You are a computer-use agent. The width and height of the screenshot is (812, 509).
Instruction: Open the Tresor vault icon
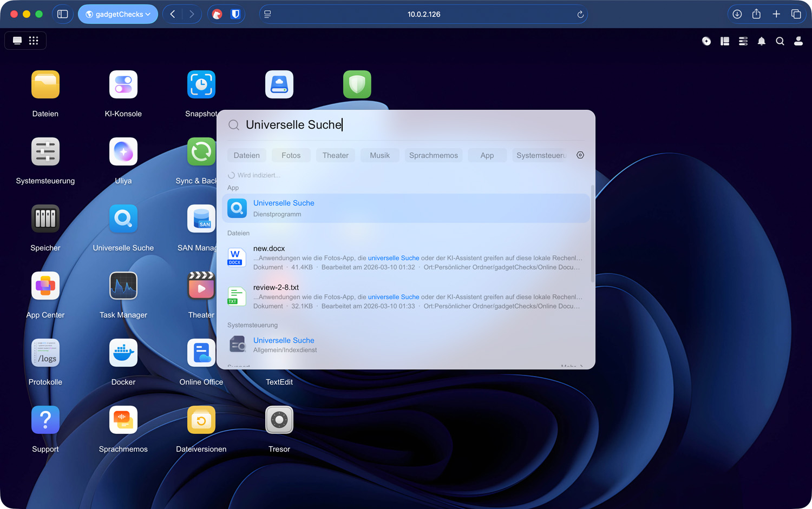(x=279, y=420)
